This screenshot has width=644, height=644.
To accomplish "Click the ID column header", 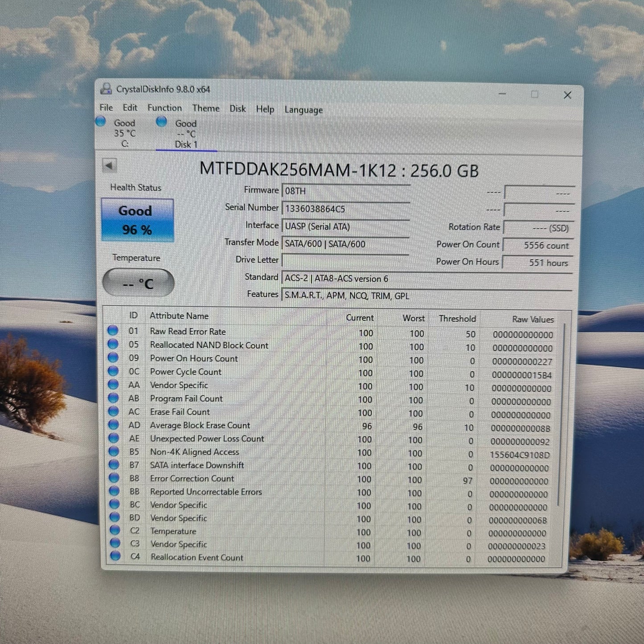I will [133, 315].
